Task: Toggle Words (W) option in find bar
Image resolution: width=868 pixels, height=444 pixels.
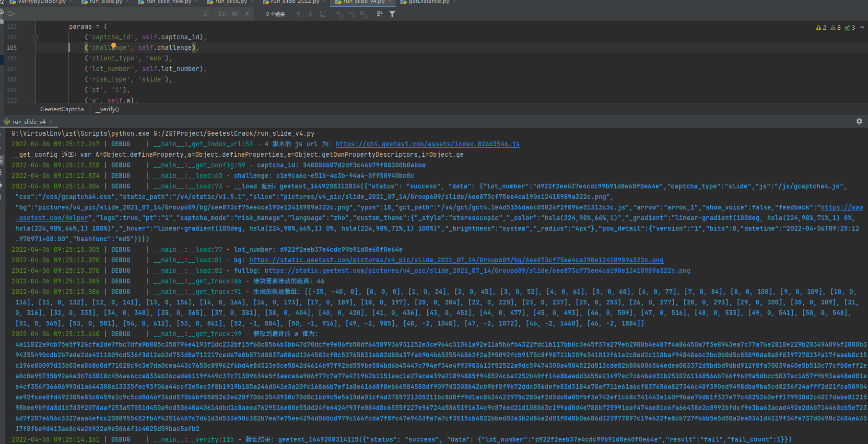Action: (235, 14)
